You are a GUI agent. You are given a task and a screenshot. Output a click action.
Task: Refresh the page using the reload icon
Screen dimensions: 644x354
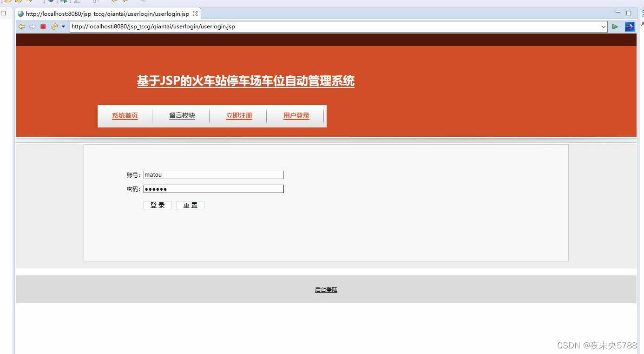(54, 27)
